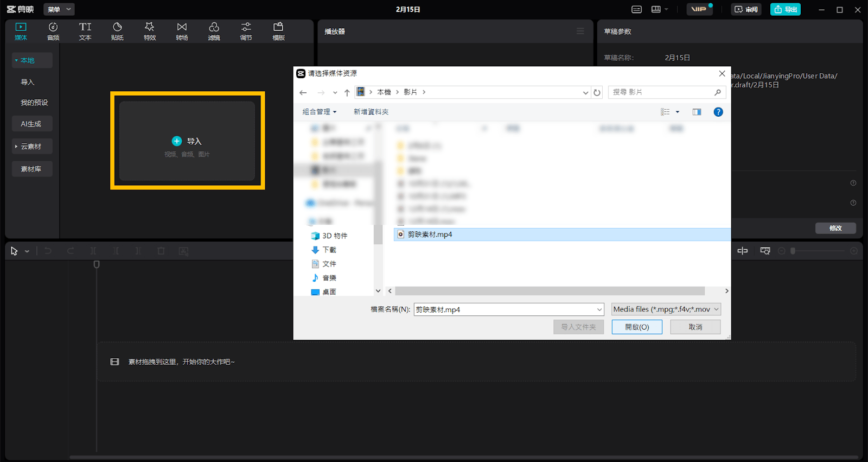Open the view options dropdown arrow

pos(678,112)
